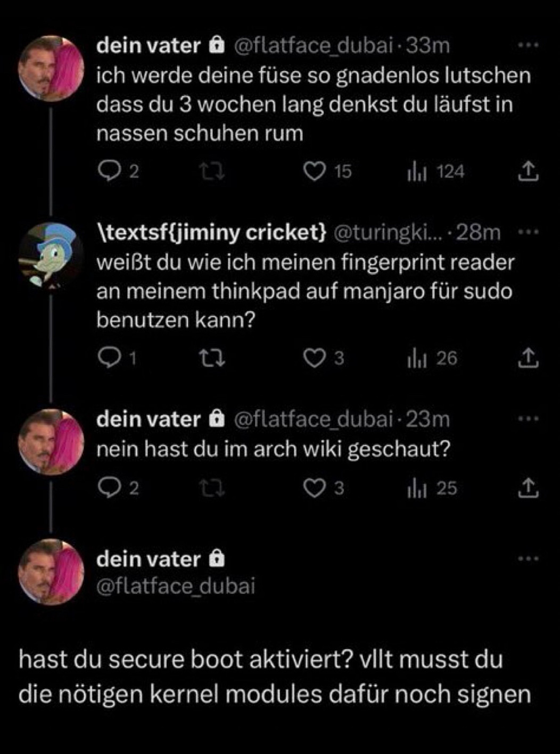This screenshot has height=754, width=560.
Task: Open more options on the 23m tweet
Action: click(528, 419)
